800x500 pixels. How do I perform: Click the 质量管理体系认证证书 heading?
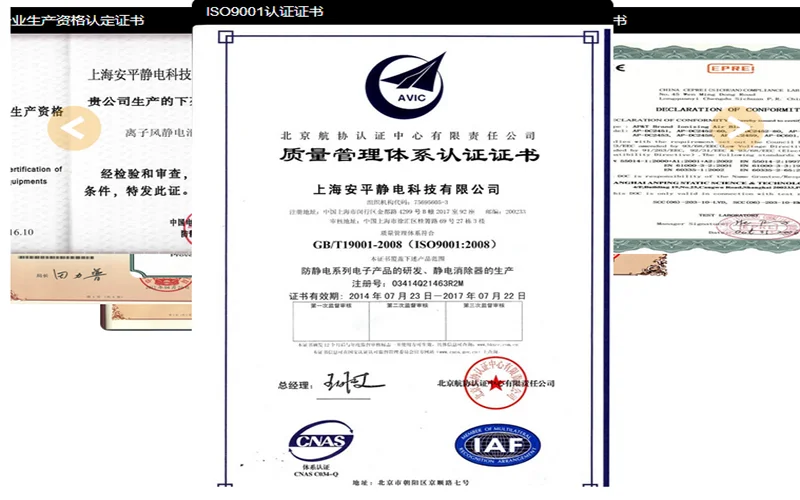pos(409,155)
